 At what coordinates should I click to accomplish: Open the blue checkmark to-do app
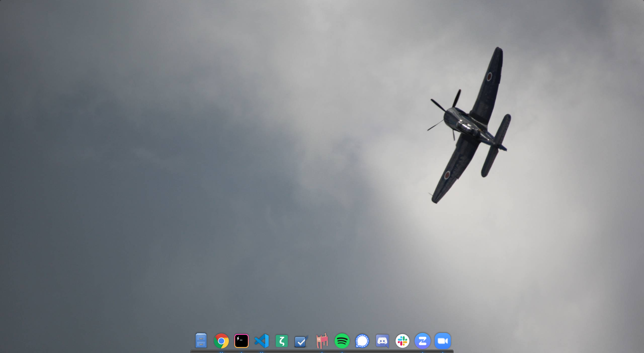(x=302, y=341)
